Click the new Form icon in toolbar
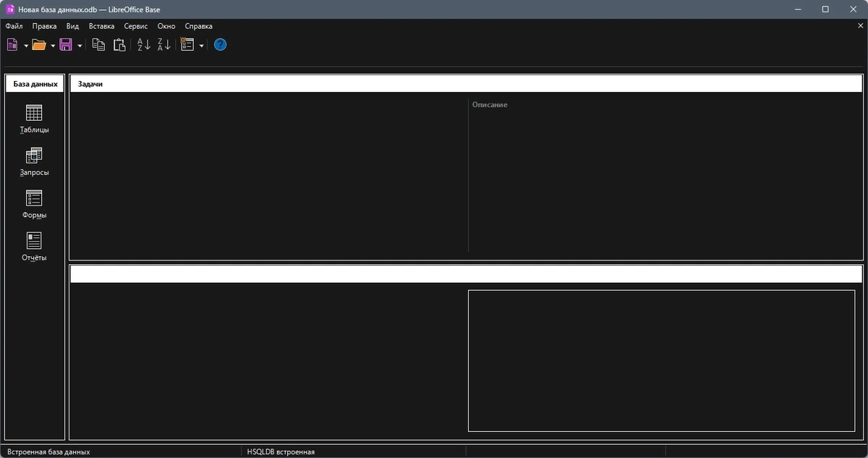The height and width of the screenshot is (458, 868). [x=187, y=45]
